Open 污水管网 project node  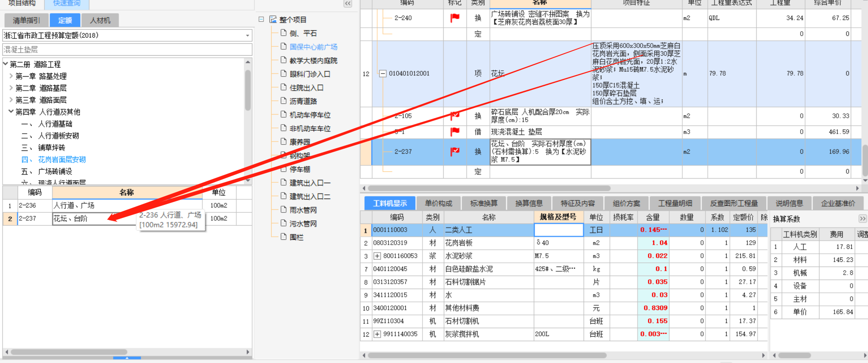coord(303,223)
